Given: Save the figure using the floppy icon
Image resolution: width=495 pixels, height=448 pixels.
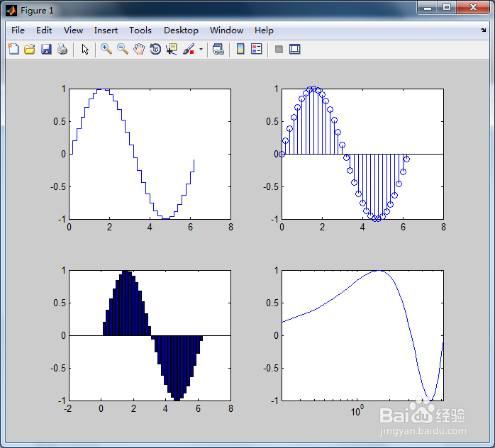Looking at the screenshot, I should [46, 49].
